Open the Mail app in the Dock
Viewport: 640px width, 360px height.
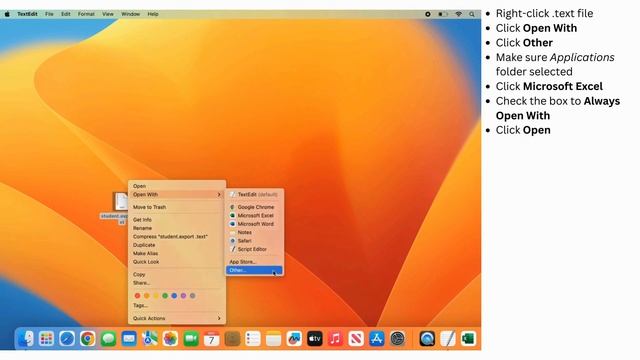129,338
